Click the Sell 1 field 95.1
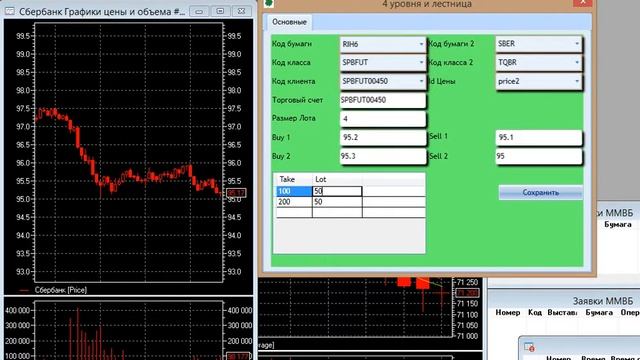The image size is (640, 360). [538, 138]
